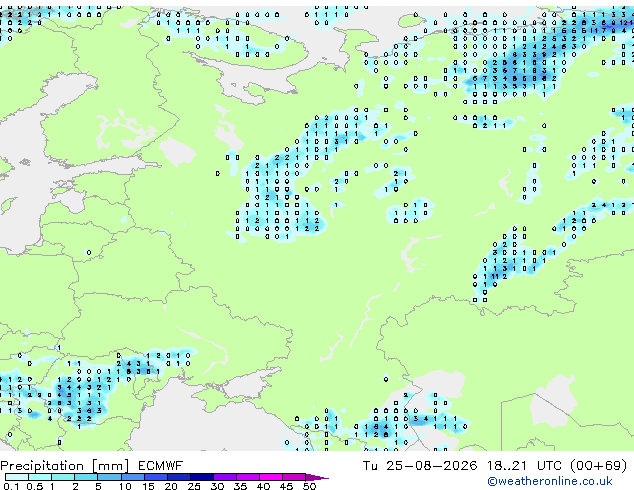Click the legend value '25'
The height and width of the screenshot is (490, 634).
[x=194, y=486]
